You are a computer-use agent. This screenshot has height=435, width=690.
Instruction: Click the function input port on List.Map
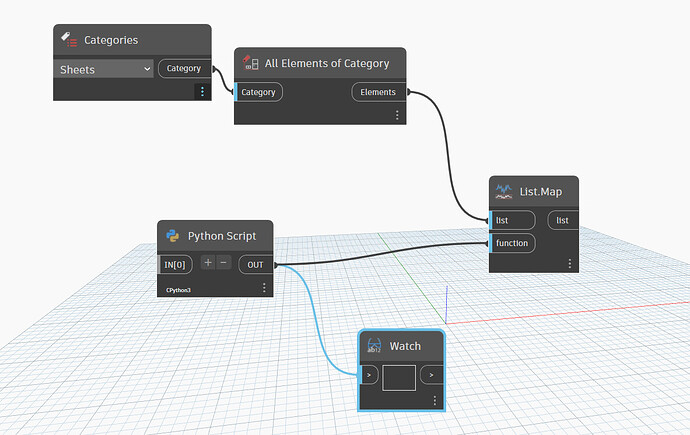pyautogui.click(x=513, y=243)
